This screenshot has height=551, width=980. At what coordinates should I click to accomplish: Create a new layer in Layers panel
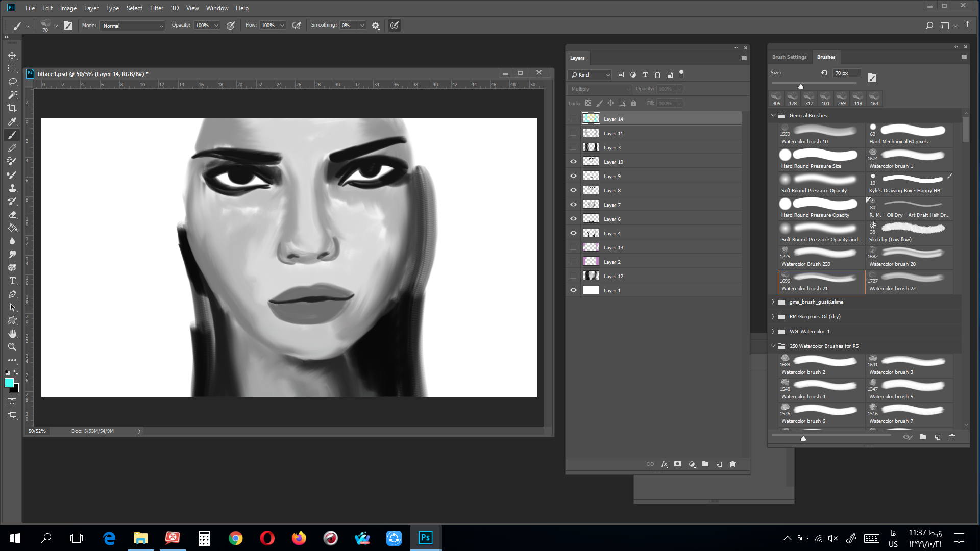(x=719, y=464)
